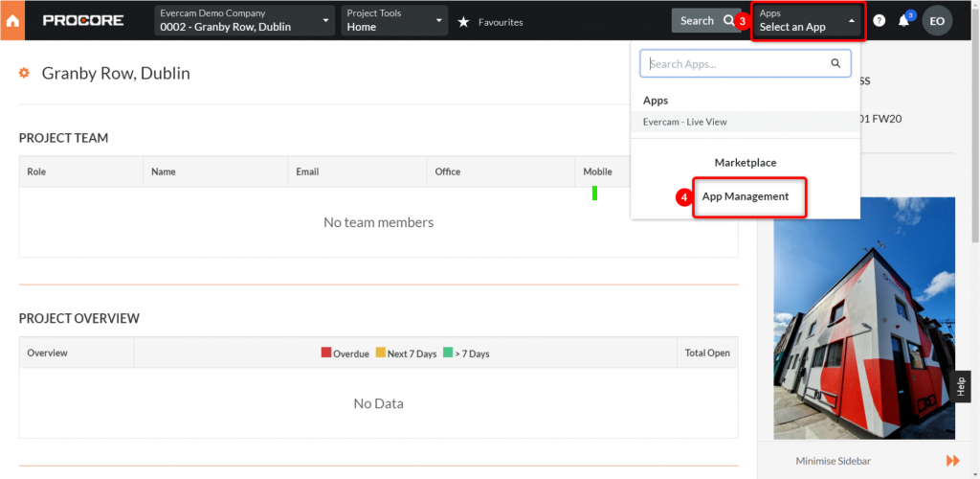980x479 pixels.
Task: Click the PROJECT TEAM heading
Action: (64, 138)
